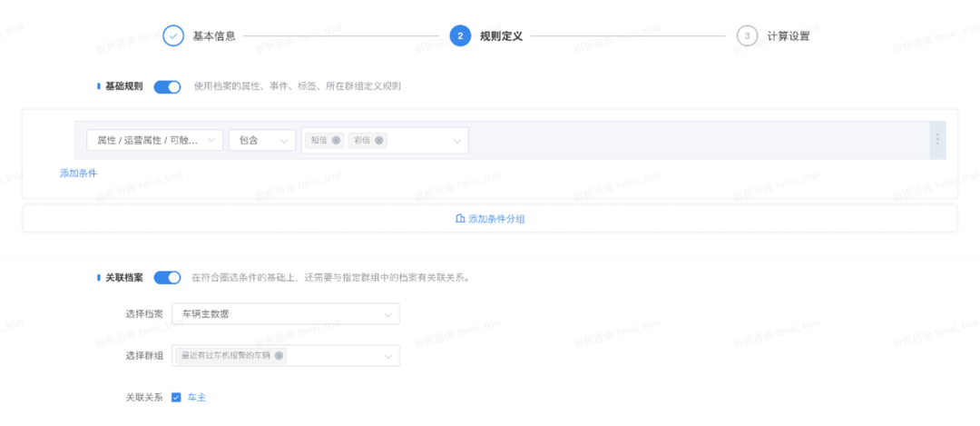Remove the 最近有过车机报警的车辆 tag
The height and width of the screenshot is (426, 980).
click(279, 355)
